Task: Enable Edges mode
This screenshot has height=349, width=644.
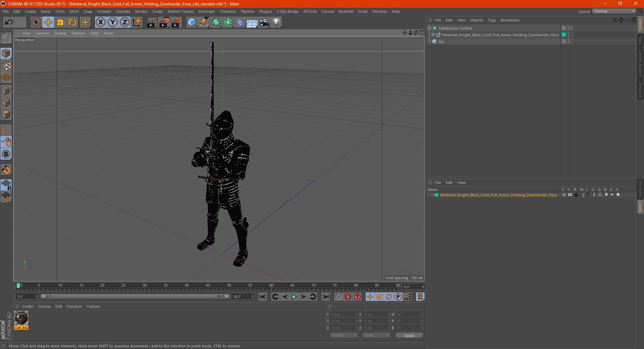Action: [x=6, y=102]
